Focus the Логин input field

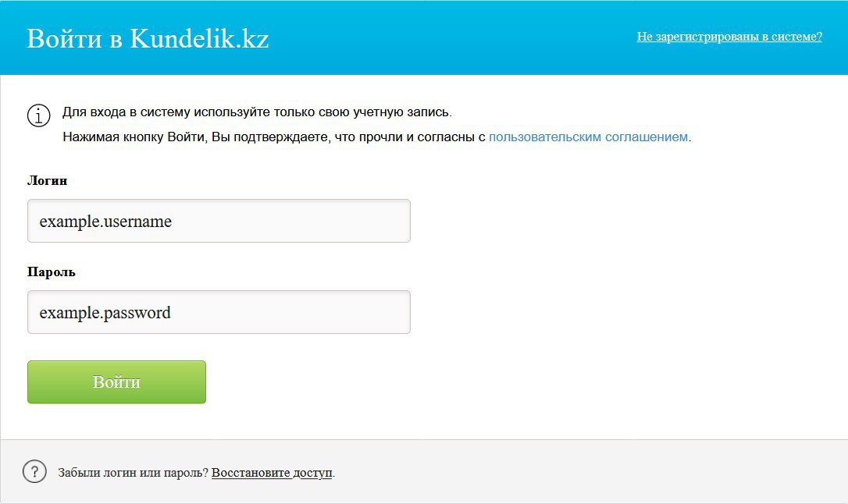pyautogui.click(x=219, y=221)
